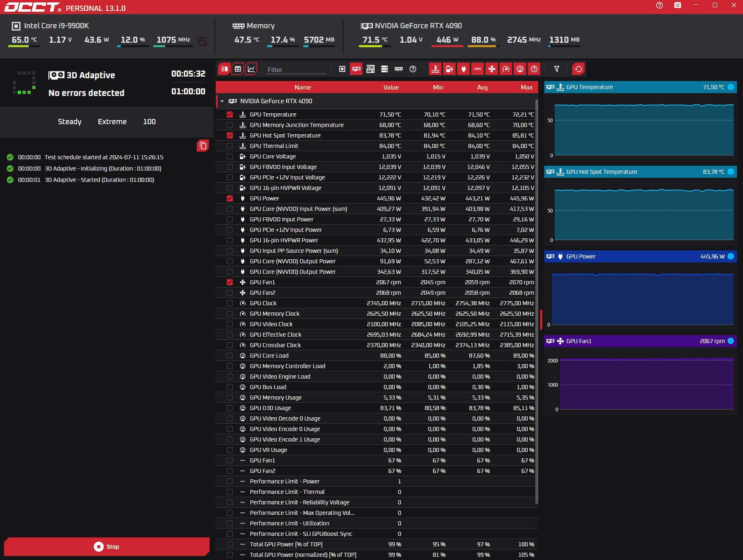Click the 100 intensity value
Viewport: 743px width, 560px height.
pyautogui.click(x=150, y=122)
